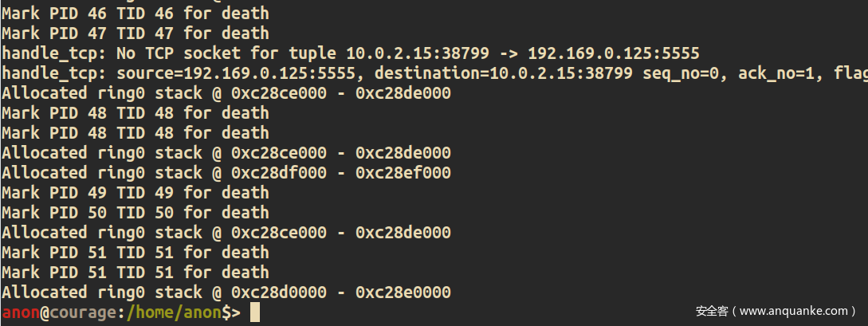Viewport: 868px width, 326px height.
Task: Click address 0xc28df000 in the stack allocation line
Action: point(278,173)
